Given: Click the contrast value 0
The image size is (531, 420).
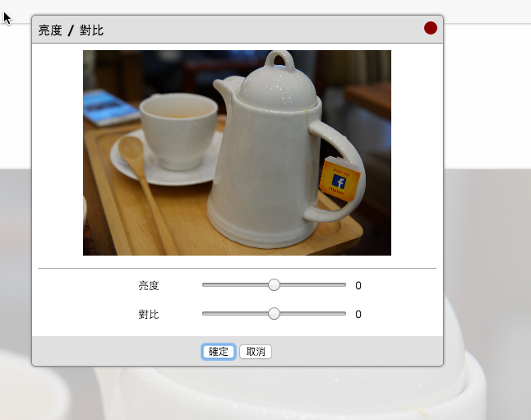Looking at the screenshot, I should pyautogui.click(x=358, y=314).
